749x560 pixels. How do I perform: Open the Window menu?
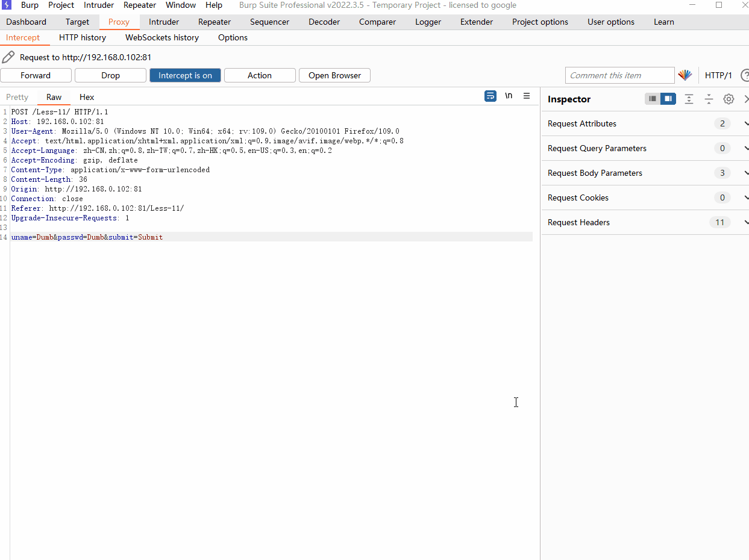click(180, 5)
